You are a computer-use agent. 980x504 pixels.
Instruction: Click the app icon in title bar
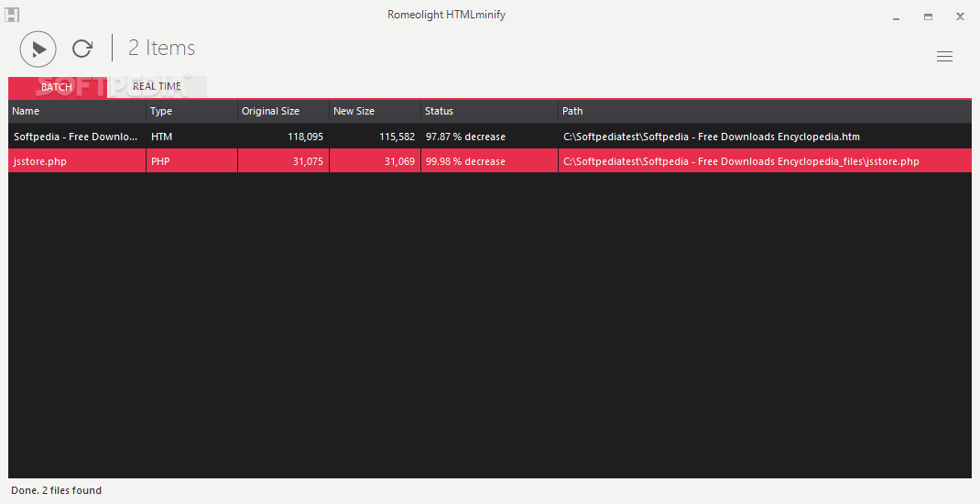pyautogui.click(x=12, y=15)
